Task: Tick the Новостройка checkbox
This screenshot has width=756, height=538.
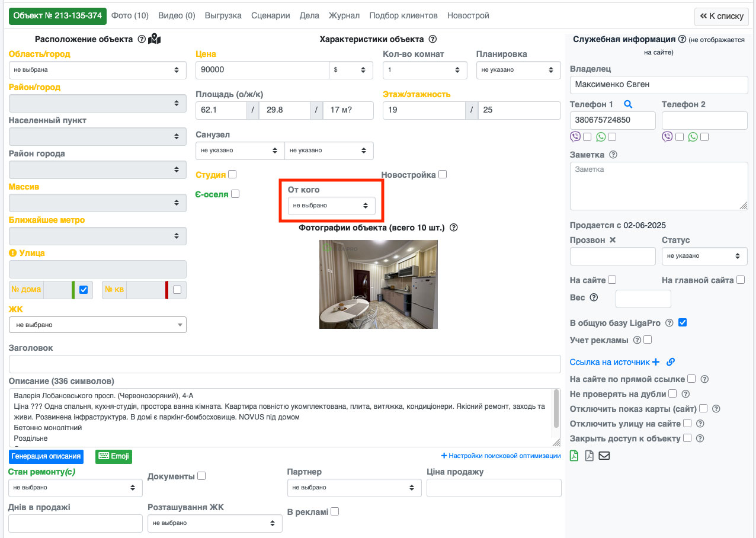Action: coord(443,174)
